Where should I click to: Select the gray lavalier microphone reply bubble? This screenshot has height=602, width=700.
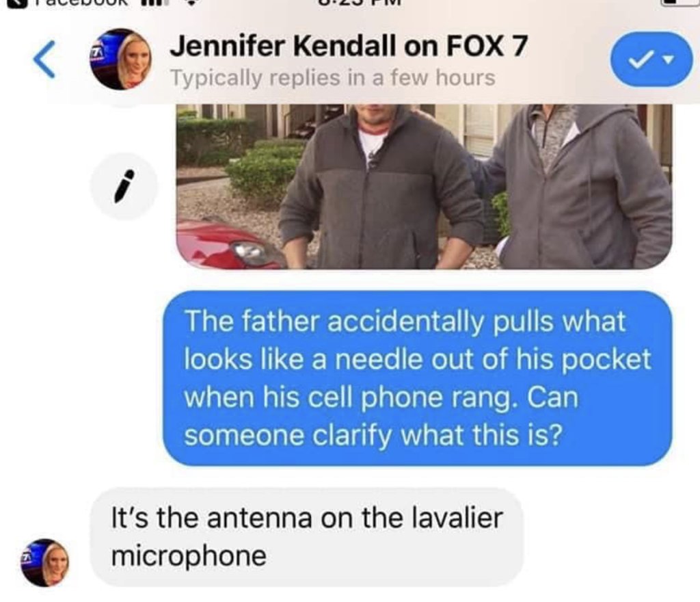307,537
